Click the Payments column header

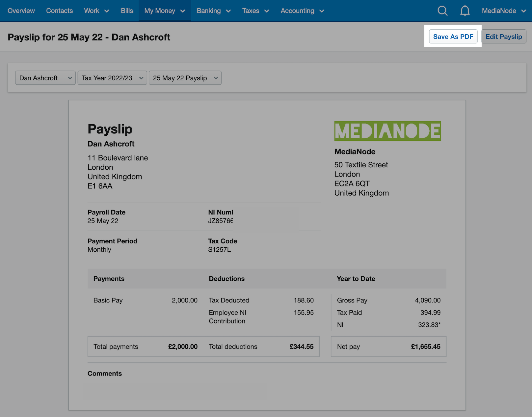point(109,279)
